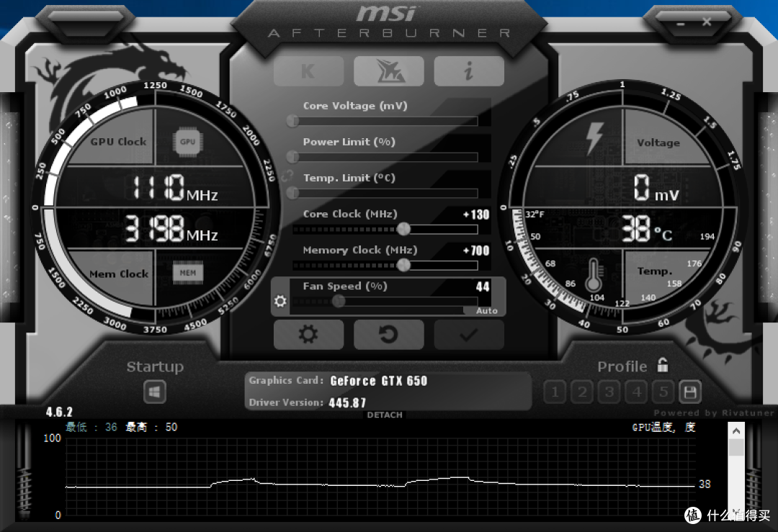The image size is (778, 532).
Task: Click the Profile label
Action: click(x=622, y=366)
